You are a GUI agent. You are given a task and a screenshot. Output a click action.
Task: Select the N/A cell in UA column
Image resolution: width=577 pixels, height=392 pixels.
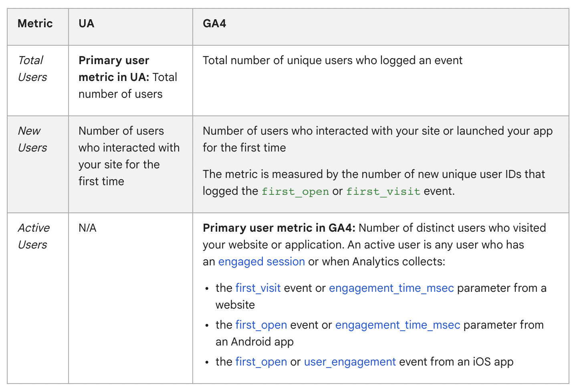[130, 298]
